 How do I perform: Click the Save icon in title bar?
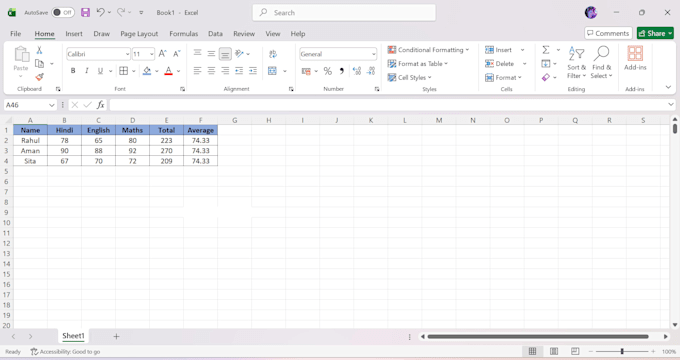[85, 13]
